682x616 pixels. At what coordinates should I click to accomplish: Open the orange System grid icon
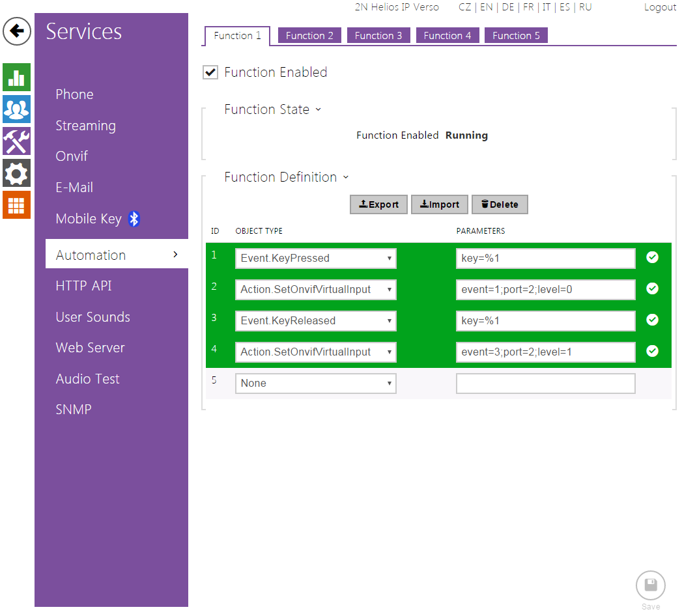point(17,204)
